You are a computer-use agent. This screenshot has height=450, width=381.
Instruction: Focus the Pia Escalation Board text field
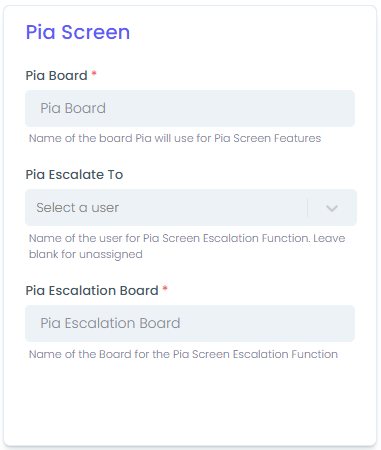[x=190, y=323]
